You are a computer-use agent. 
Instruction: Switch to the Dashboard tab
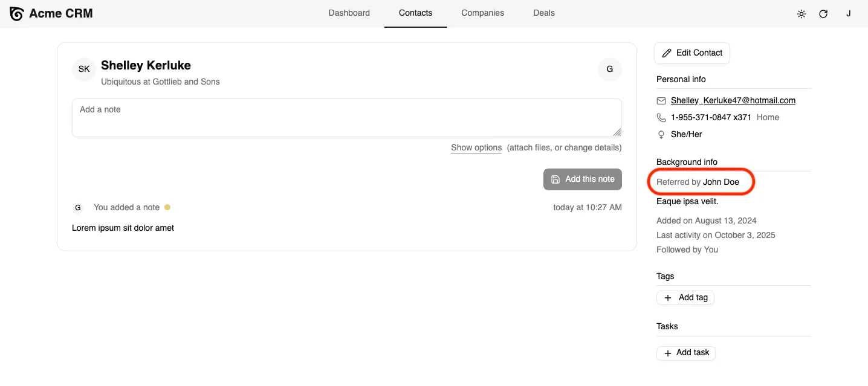click(349, 13)
